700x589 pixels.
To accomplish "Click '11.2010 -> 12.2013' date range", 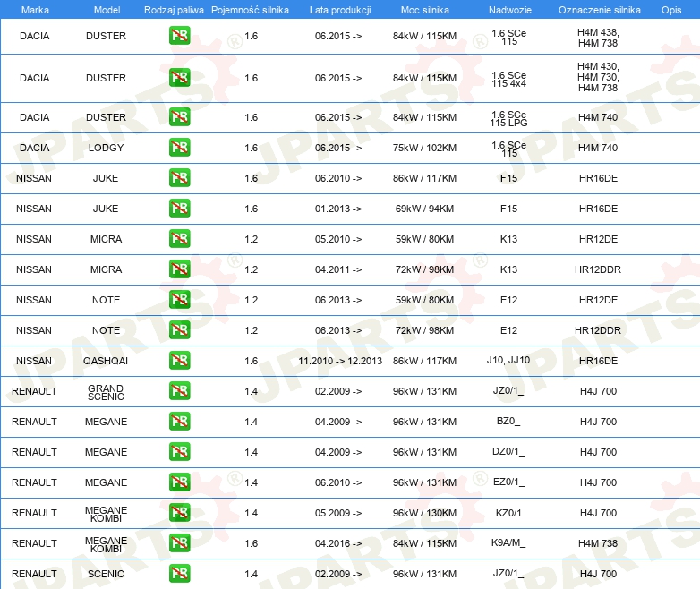I will (x=340, y=361).
